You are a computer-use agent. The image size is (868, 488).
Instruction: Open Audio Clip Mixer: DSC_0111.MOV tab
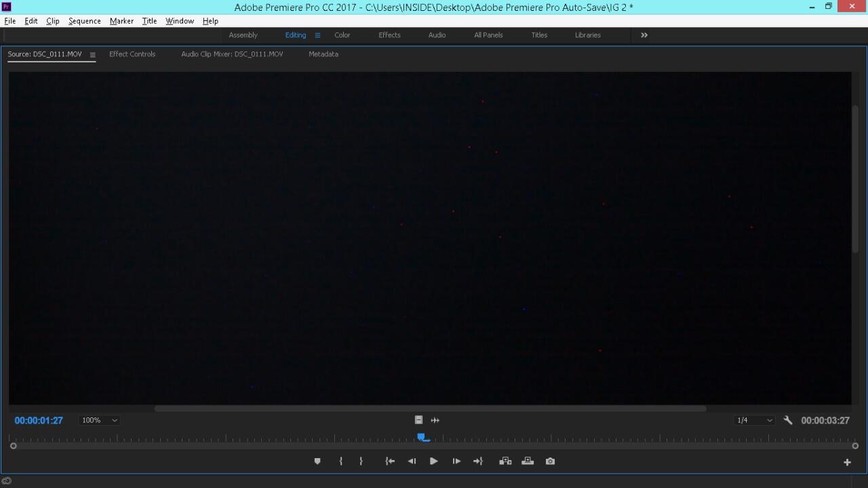(232, 54)
